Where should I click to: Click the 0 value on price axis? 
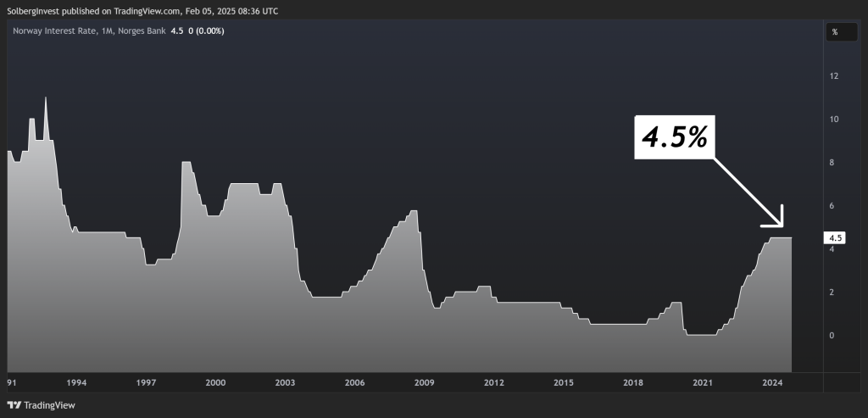click(832, 336)
